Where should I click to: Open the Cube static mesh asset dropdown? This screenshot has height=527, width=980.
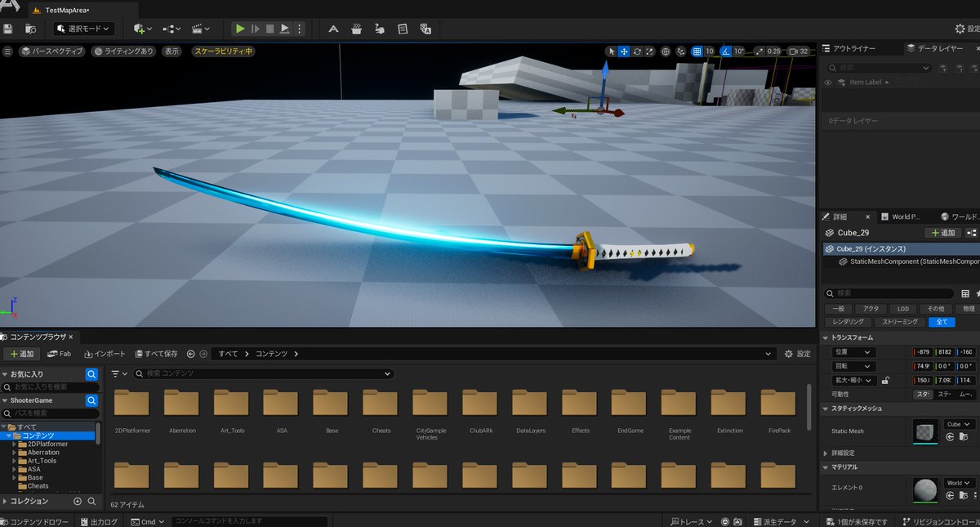point(959,424)
